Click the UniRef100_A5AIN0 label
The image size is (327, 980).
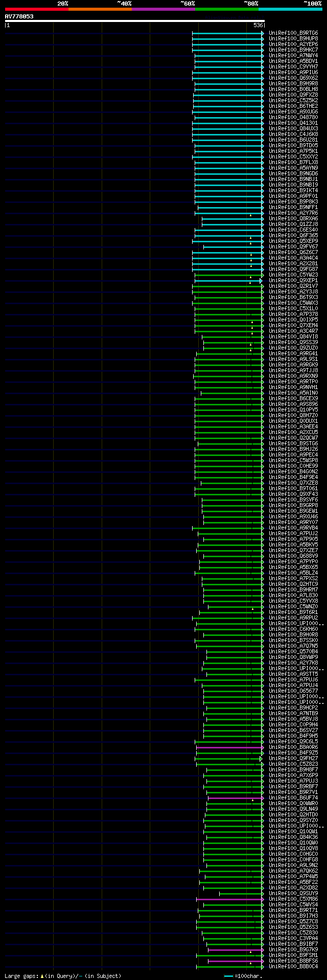coord(293,393)
